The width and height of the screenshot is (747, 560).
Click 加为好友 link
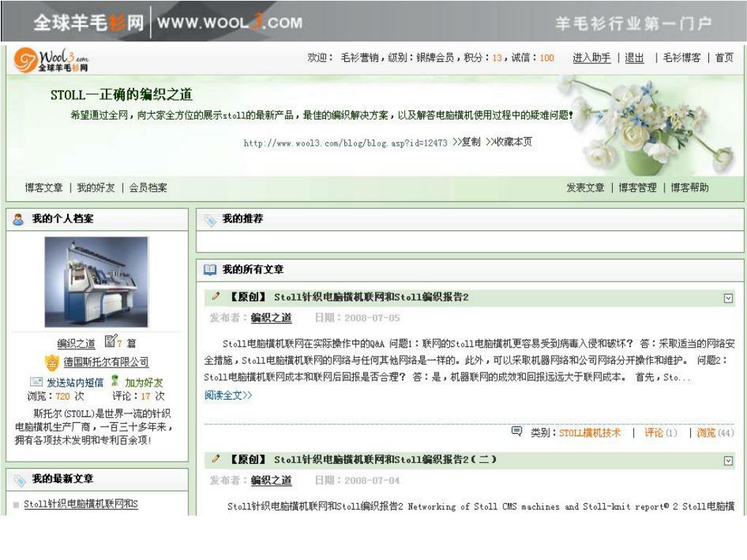point(144,382)
